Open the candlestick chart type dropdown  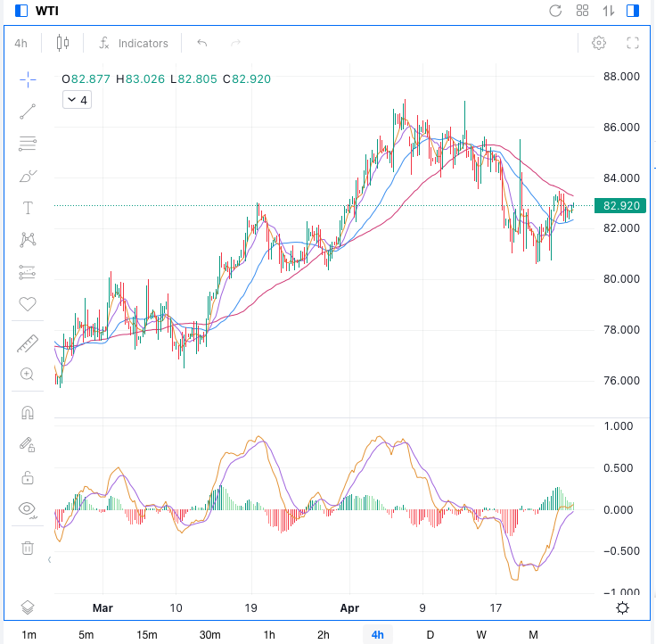pos(62,43)
